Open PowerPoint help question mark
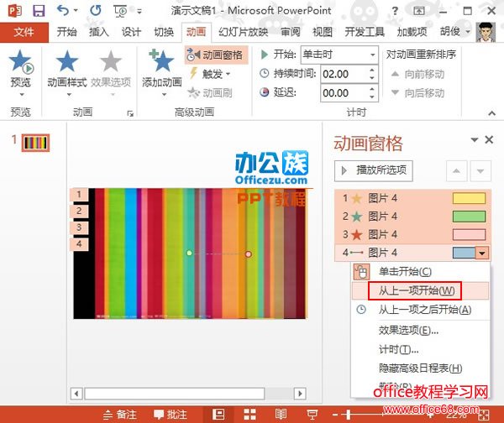 pos(395,11)
